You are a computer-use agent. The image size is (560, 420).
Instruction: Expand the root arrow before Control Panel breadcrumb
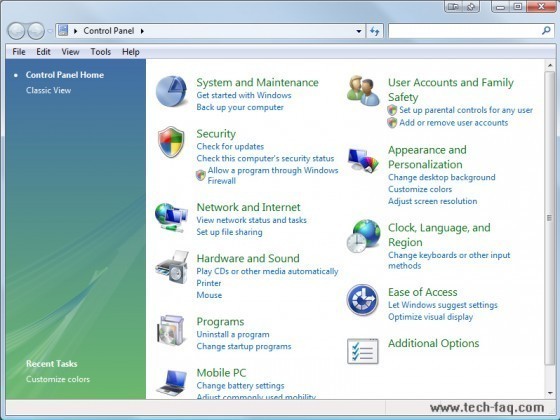click(75, 31)
